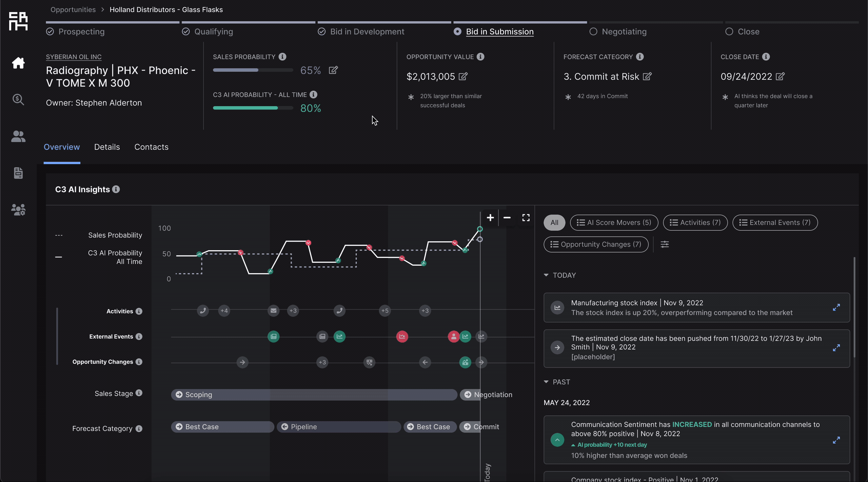Image resolution: width=868 pixels, height=482 pixels.
Task: Expand the estimated close date pushed card
Action: pyautogui.click(x=836, y=348)
